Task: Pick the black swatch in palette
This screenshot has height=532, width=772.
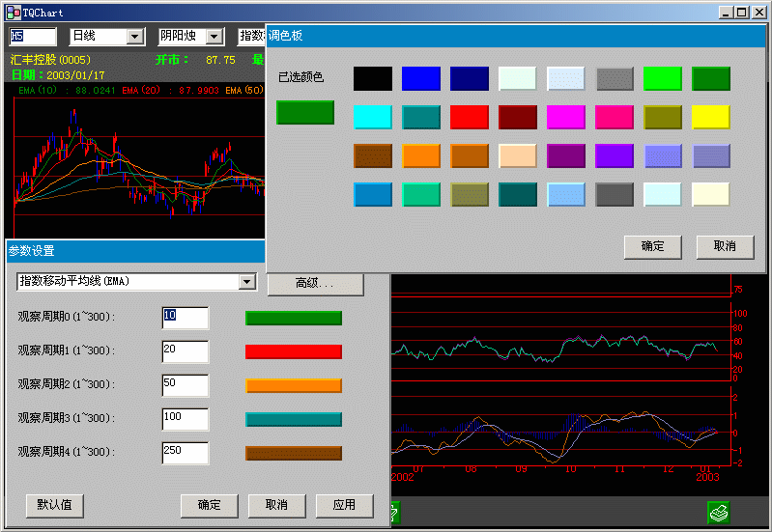Action: [x=373, y=79]
